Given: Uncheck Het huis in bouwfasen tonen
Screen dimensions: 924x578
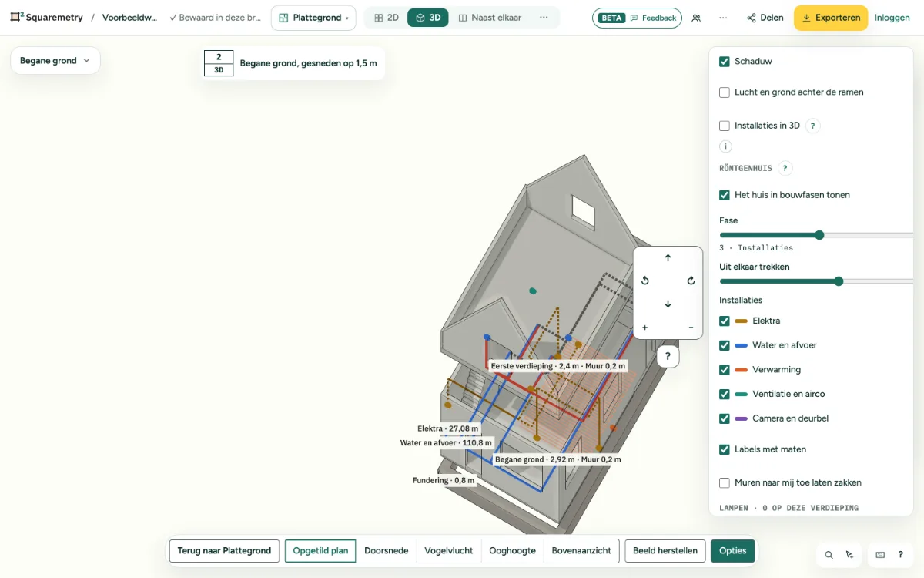Looking at the screenshot, I should point(725,195).
